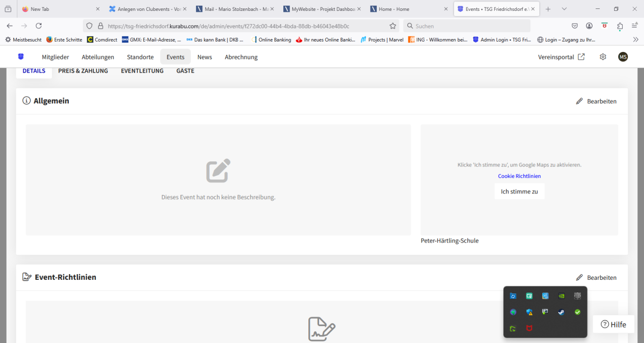Open the Abrechnung menu
This screenshot has width=644, height=343.
click(x=241, y=57)
